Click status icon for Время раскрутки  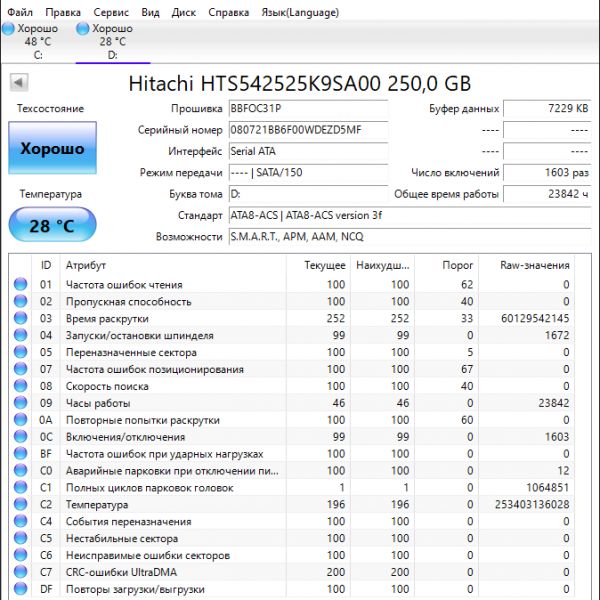20,318
